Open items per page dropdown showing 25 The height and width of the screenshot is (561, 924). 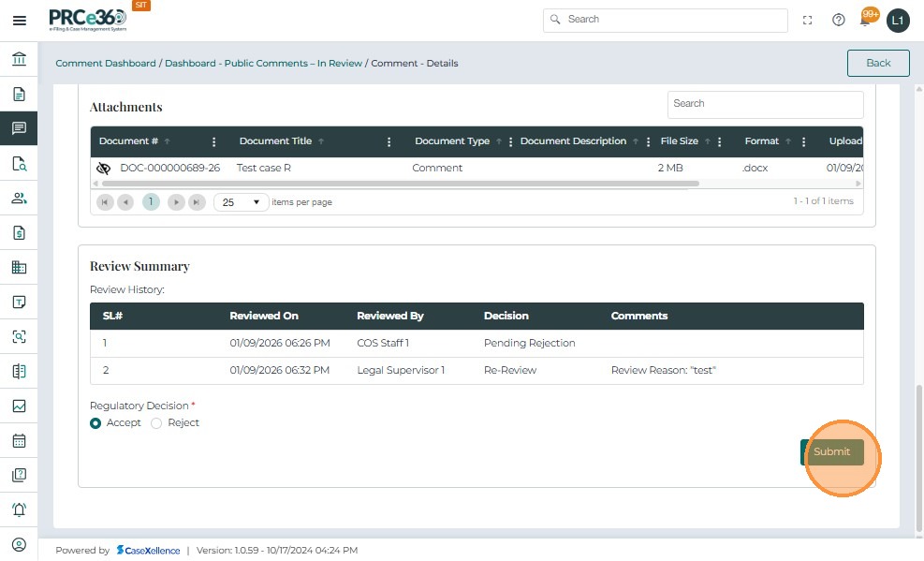[241, 202]
